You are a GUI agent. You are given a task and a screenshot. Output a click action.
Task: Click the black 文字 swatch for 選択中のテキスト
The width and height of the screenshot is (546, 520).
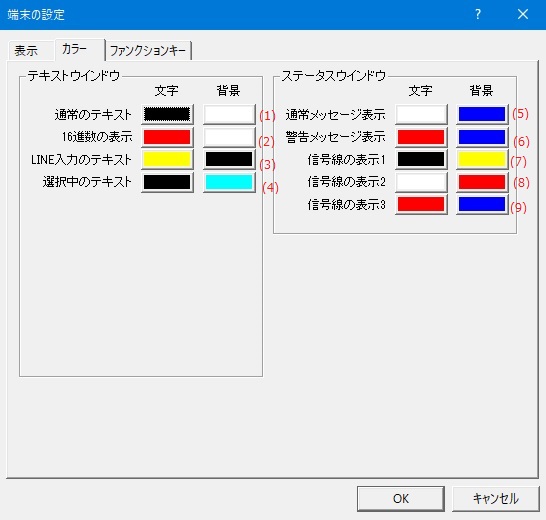point(167,182)
